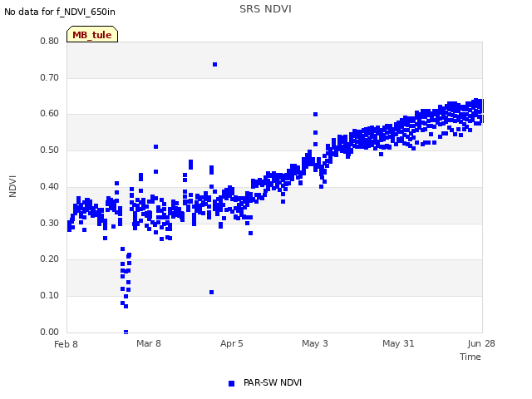Click the 0.70 y-axis tick label
The image size is (532, 399).
[50, 77]
